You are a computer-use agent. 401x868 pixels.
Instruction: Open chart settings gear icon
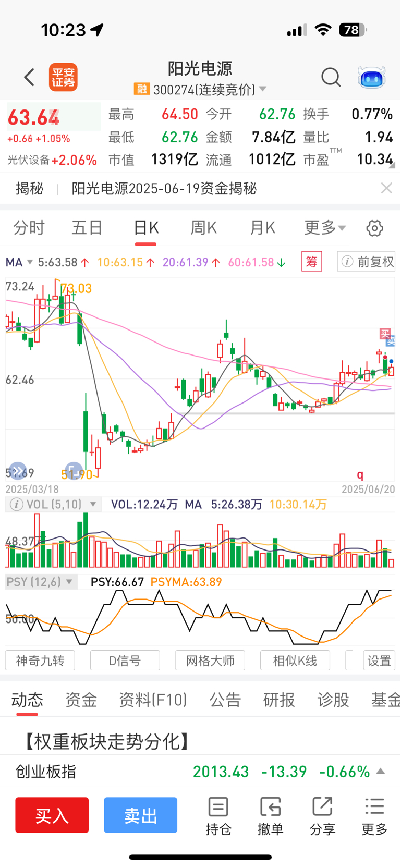tap(374, 228)
